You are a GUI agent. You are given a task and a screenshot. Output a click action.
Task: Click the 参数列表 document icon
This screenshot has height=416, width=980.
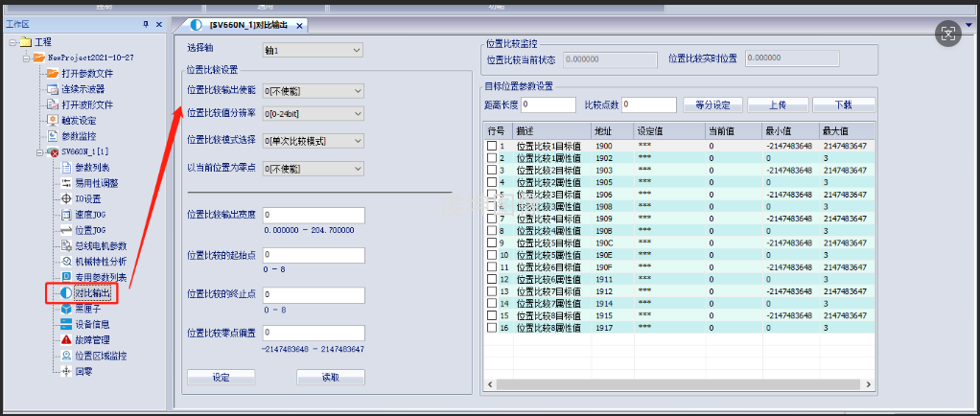(x=66, y=168)
